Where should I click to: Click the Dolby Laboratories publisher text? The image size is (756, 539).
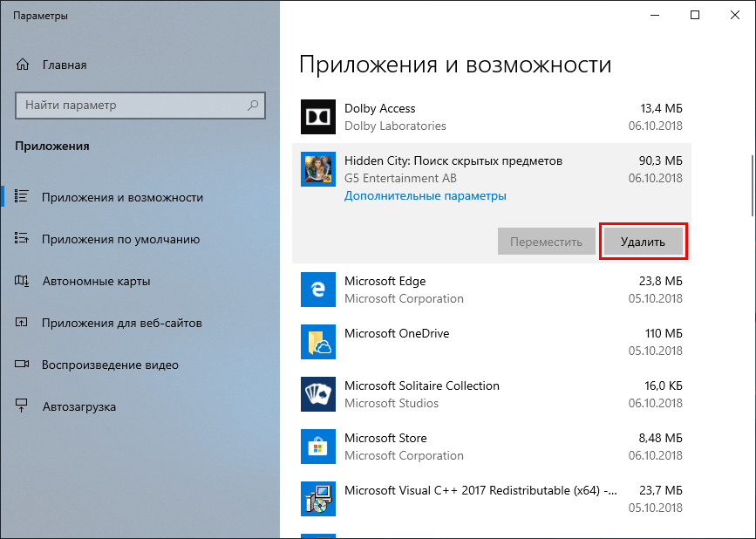(395, 126)
